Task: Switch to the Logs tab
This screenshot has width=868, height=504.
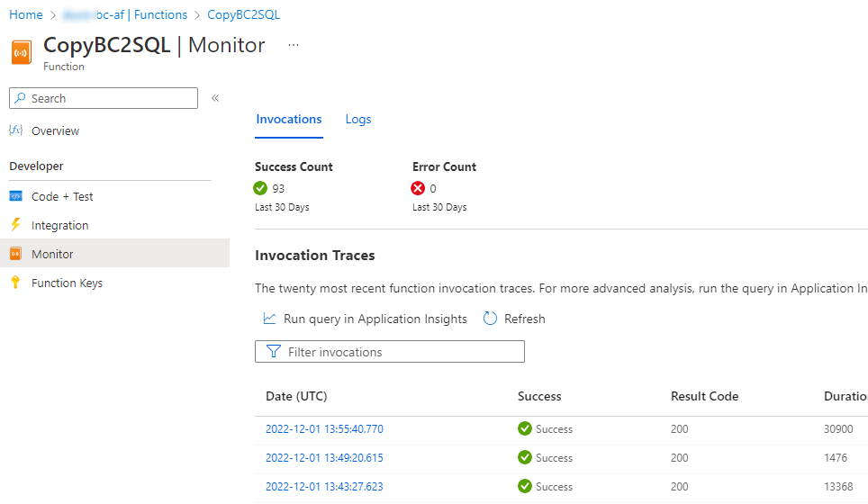Action: click(358, 119)
